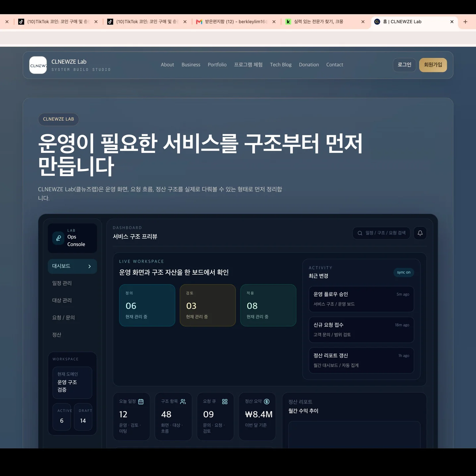The image size is (476, 476).
Task: Open the About menu item
Action: point(167,65)
